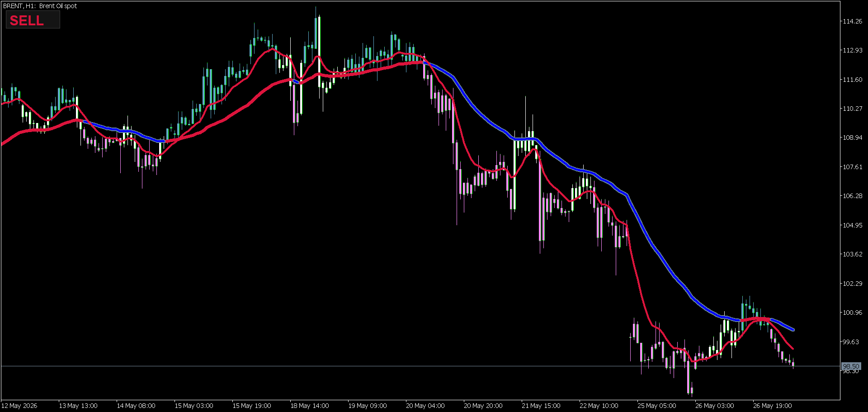Select the 98.50 current price tag

[x=851, y=366]
